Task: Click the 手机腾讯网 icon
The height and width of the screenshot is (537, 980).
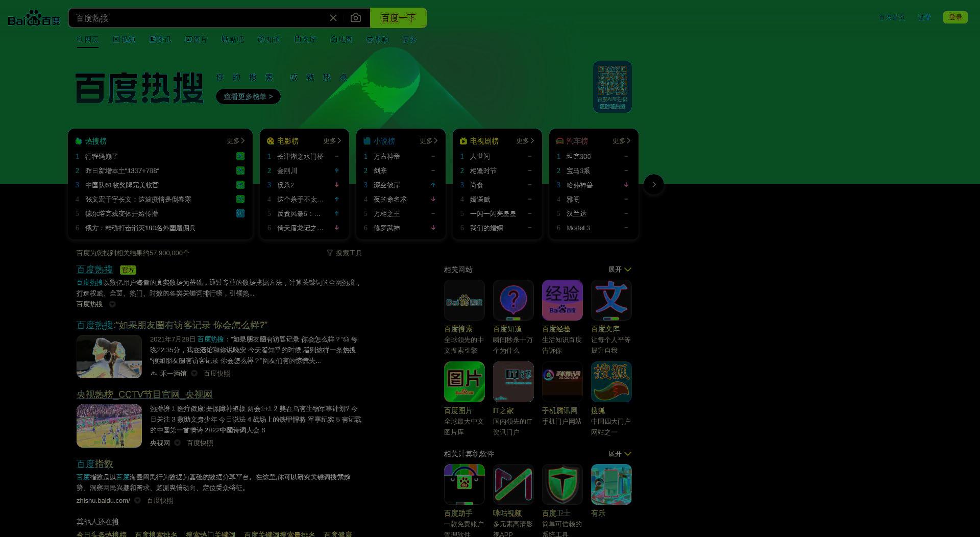Action: coord(562,382)
